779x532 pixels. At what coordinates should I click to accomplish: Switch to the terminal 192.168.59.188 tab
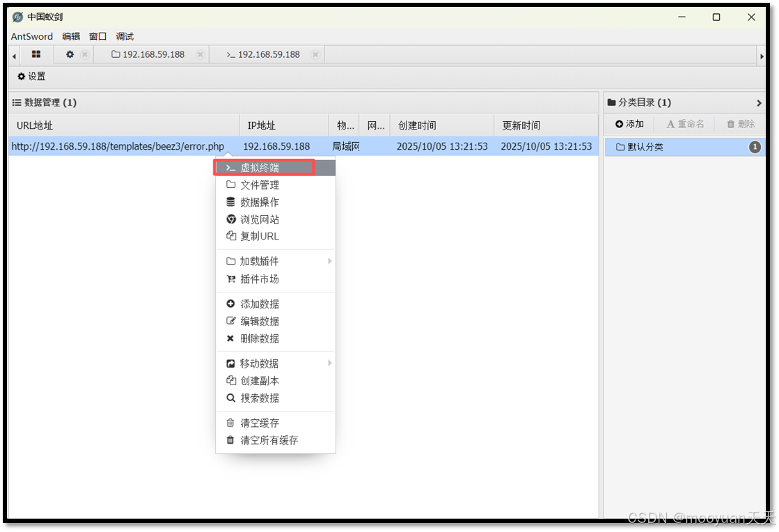pyautogui.click(x=263, y=54)
